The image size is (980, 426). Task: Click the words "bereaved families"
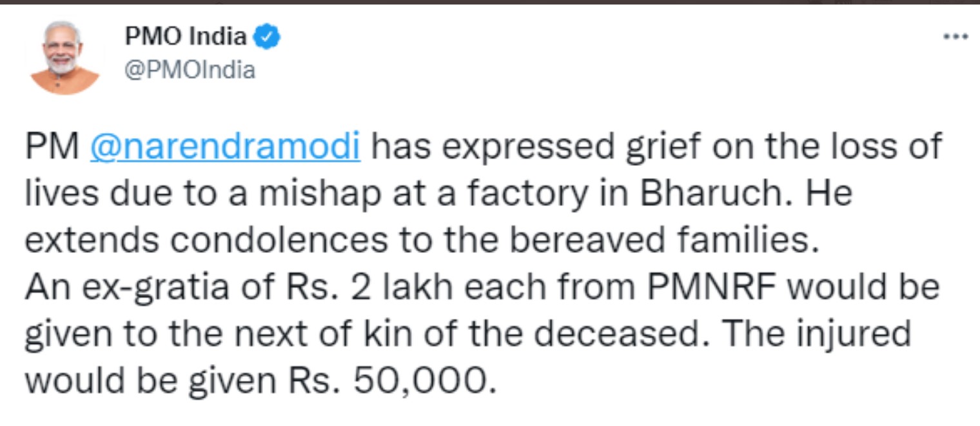[677, 241]
